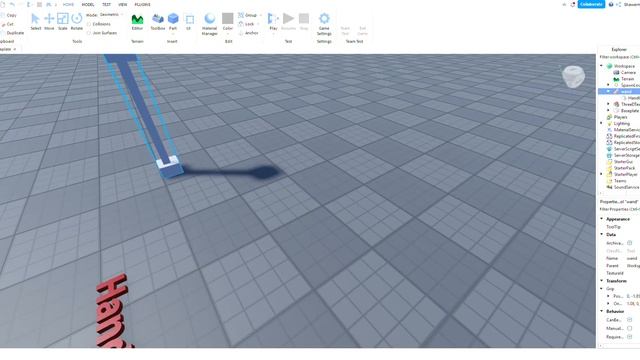Open the HOME ribbon tab
The image size is (640, 360).
68,4
